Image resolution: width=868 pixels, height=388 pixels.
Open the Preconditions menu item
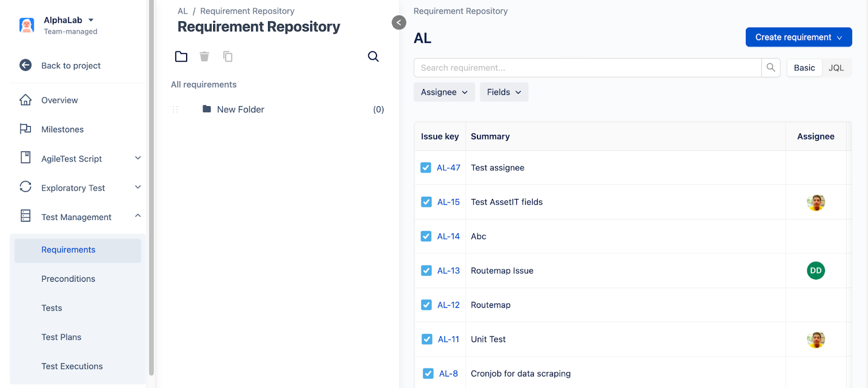click(x=68, y=279)
